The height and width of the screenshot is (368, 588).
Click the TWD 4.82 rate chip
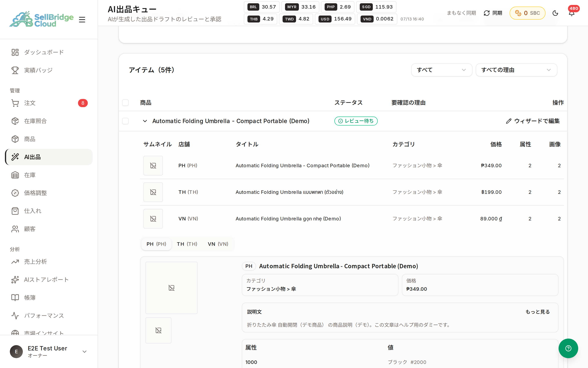pos(296,19)
